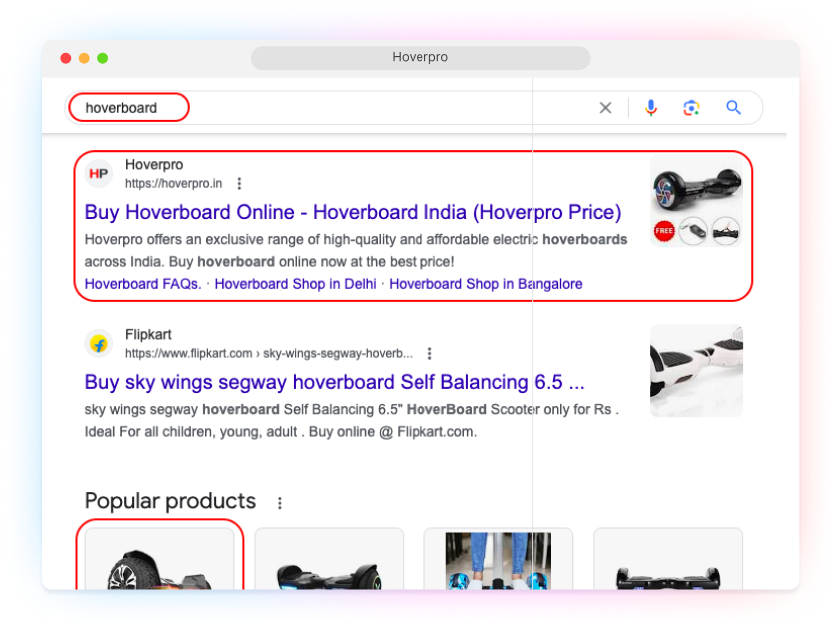Viewport: 840px width, 632px height.
Task: Click the green maximize window button
Action: tap(102, 58)
